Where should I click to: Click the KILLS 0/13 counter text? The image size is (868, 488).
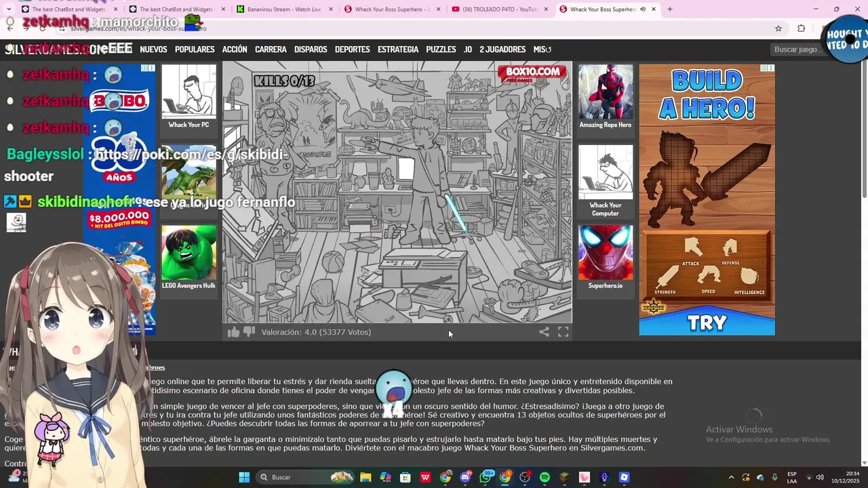pyautogui.click(x=284, y=81)
